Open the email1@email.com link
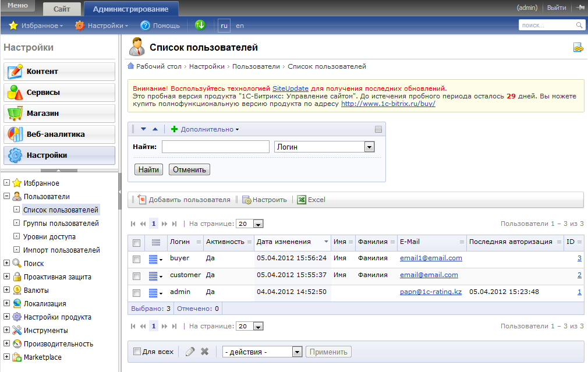This screenshot has height=372, width=588. [431, 258]
